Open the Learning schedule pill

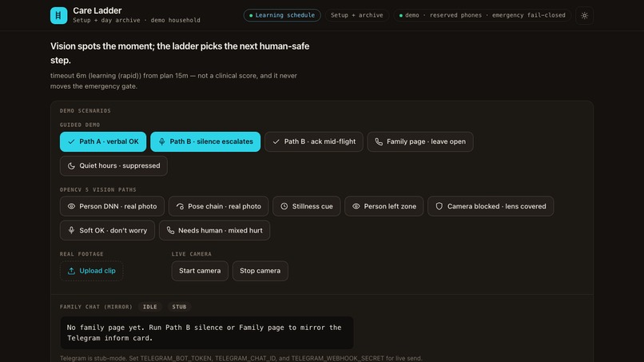click(x=282, y=15)
